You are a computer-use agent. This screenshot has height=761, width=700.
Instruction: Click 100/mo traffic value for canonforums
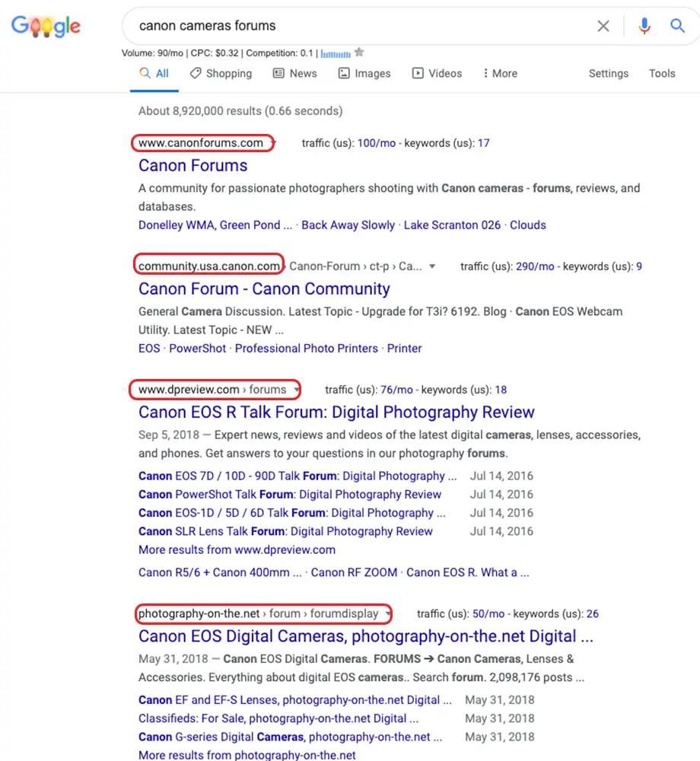(377, 143)
